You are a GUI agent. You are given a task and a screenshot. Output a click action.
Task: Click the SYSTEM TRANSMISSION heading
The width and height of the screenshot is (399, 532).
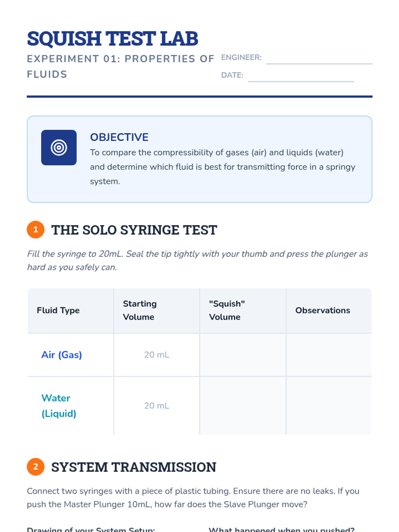tap(134, 467)
